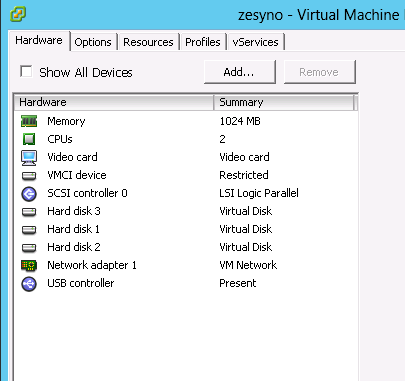405x381 pixels.
Task: Click the CPU count value 2
Action: 222,139
